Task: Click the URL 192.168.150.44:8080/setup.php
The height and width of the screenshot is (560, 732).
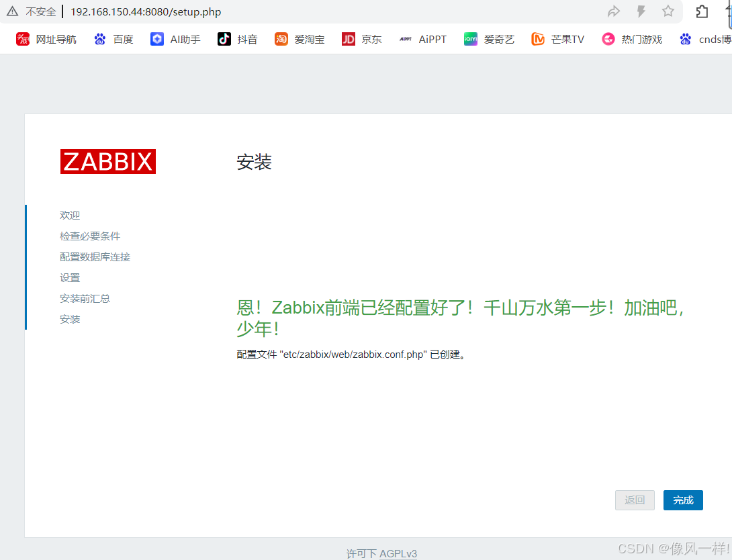Action: [x=146, y=11]
